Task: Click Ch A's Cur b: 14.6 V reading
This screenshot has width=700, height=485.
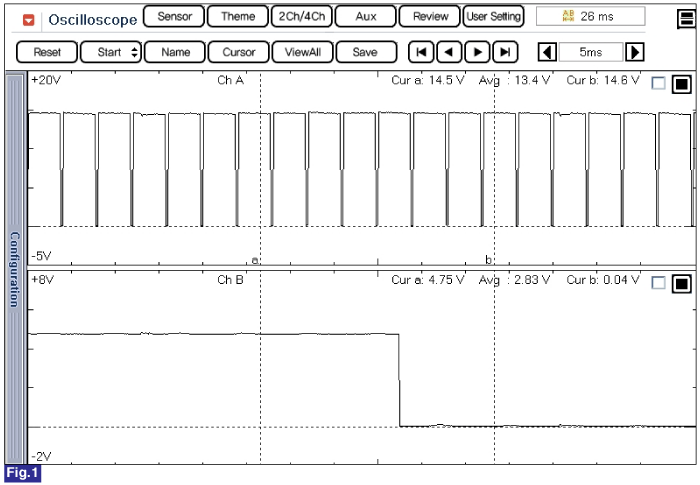Action: (603, 80)
